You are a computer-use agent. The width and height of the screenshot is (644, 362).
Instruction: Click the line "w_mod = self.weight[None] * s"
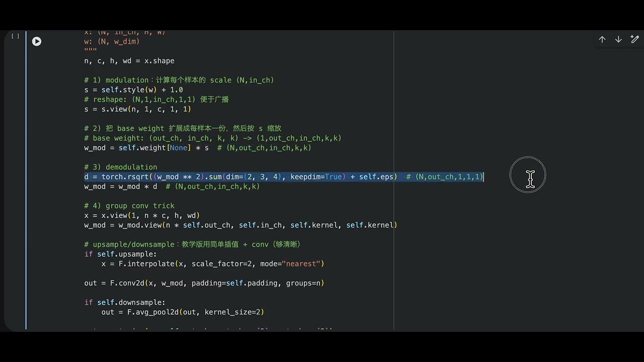(198, 148)
